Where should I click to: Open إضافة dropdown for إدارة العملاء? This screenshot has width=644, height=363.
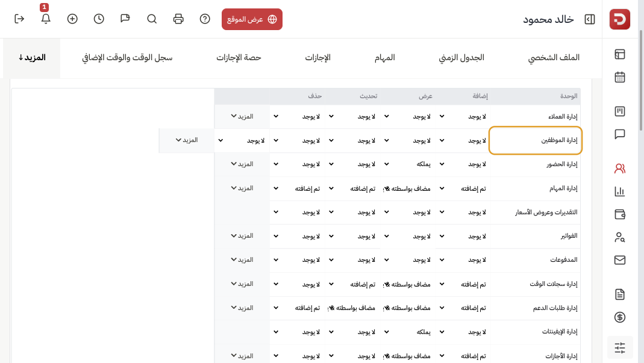coord(463,117)
